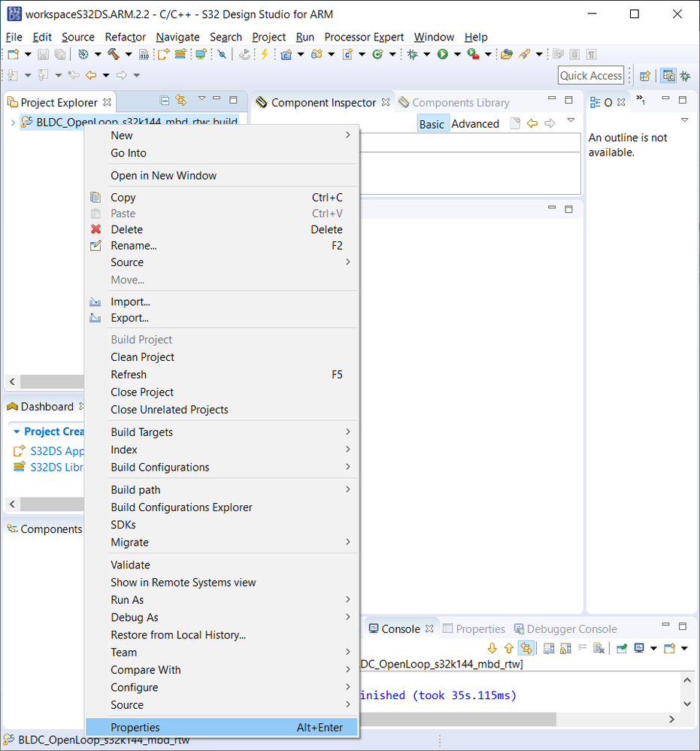
Task: Click the Open Element folder icon
Action: click(507, 54)
